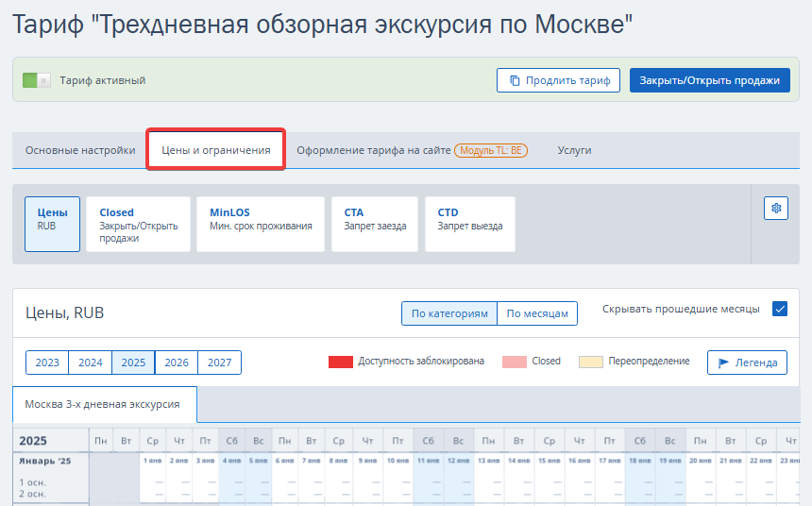Open the Основные настройки tab
812x506 pixels.
(x=80, y=150)
